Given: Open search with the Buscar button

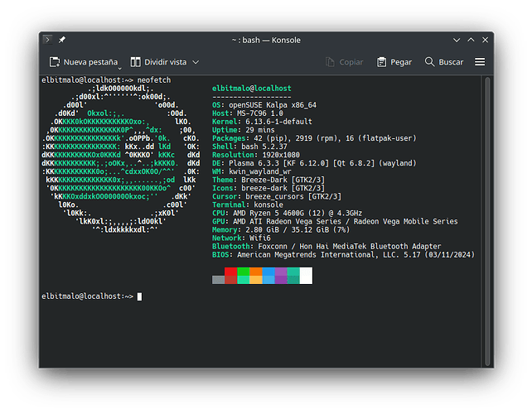Looking at the screenshot, I should (x=444, y=62).
